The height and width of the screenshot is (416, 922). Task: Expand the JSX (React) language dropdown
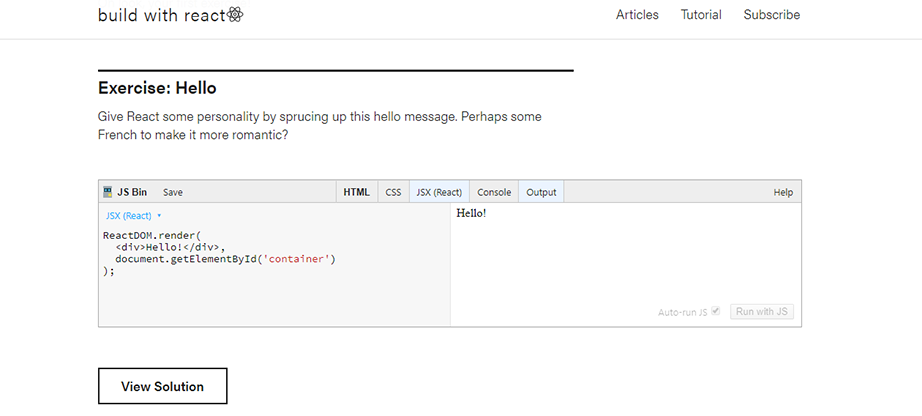click(133, 216)
